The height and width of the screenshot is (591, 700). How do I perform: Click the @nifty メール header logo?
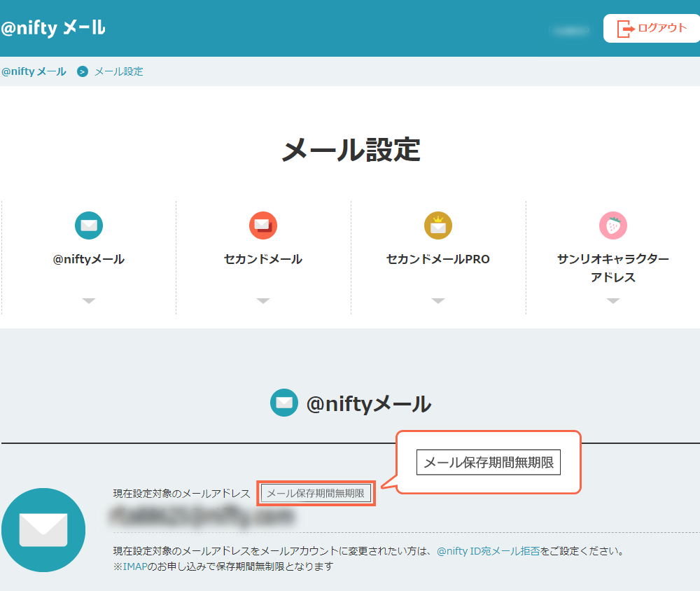tap(52, 28)
